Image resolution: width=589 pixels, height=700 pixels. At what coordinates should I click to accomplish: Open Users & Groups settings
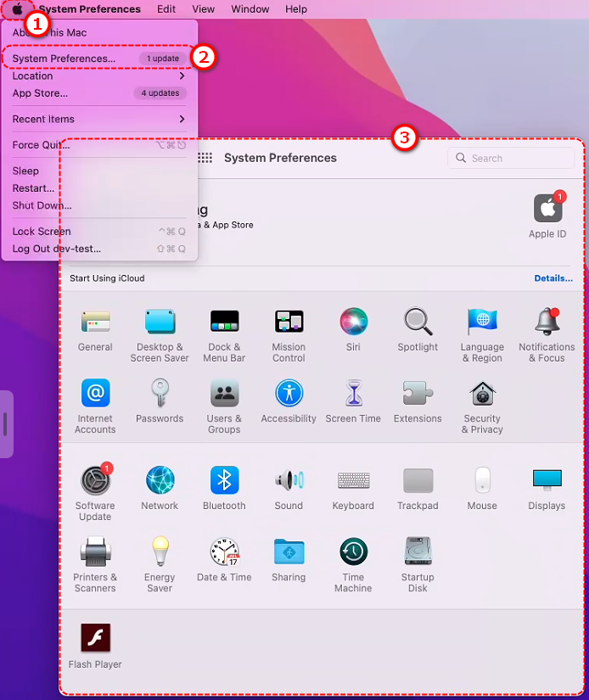point(224,406)
